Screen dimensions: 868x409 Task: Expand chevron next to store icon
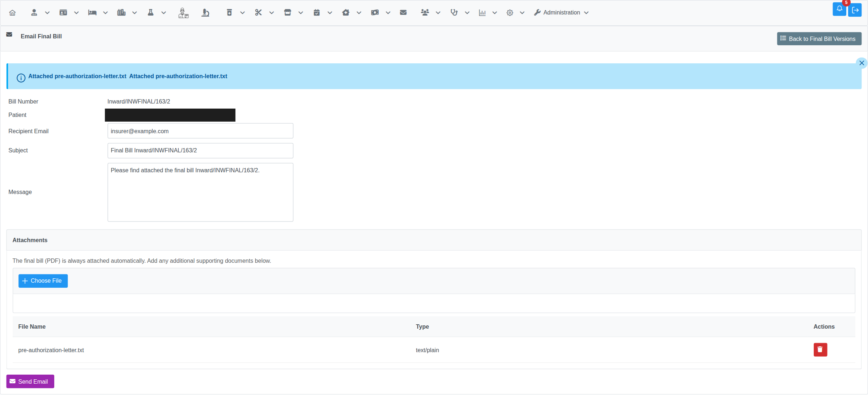point(301,13)
